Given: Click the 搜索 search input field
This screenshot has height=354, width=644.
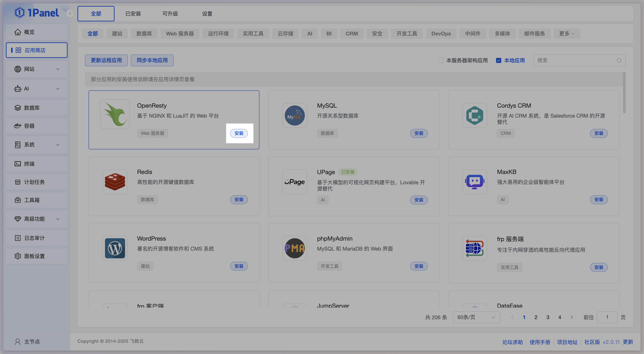Looking at the screenshot, I should click(575, 60).
